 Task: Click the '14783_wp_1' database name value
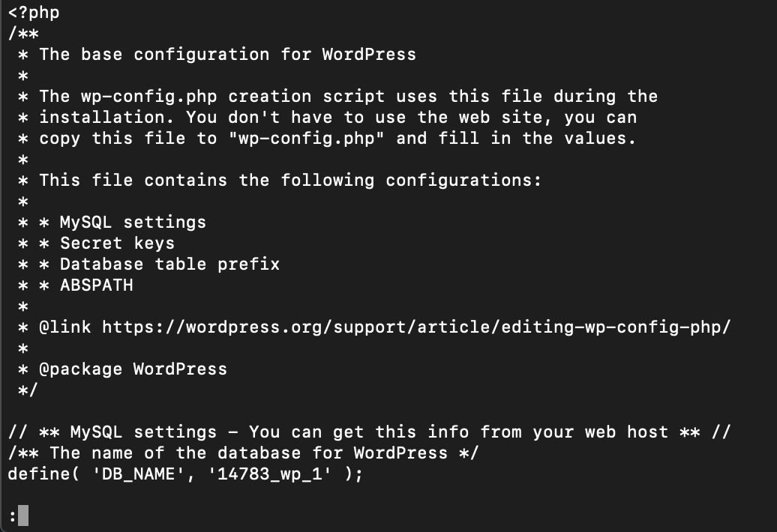point(269,474)
